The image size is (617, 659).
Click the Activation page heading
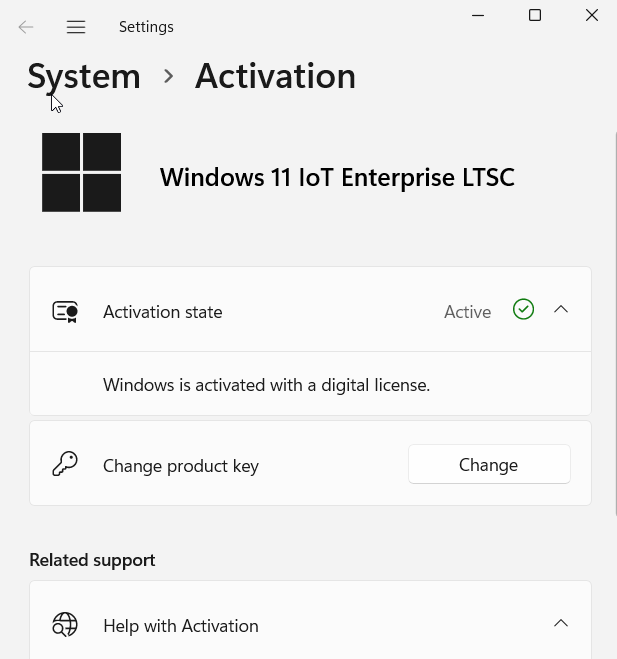point(275,76)
